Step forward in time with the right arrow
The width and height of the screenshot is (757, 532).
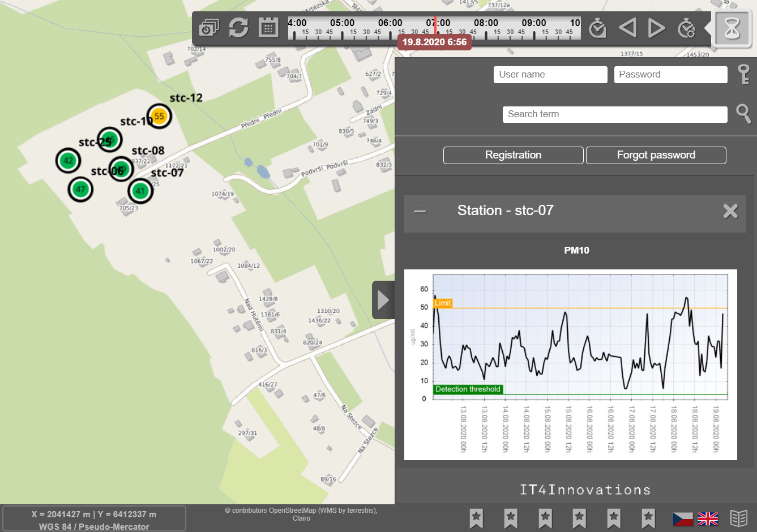pos(656,27)
